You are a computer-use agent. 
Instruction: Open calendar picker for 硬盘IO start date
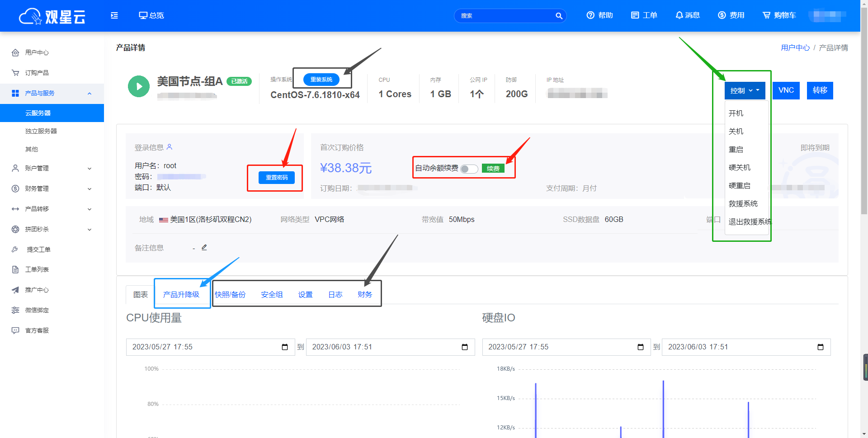coord(641,347)
